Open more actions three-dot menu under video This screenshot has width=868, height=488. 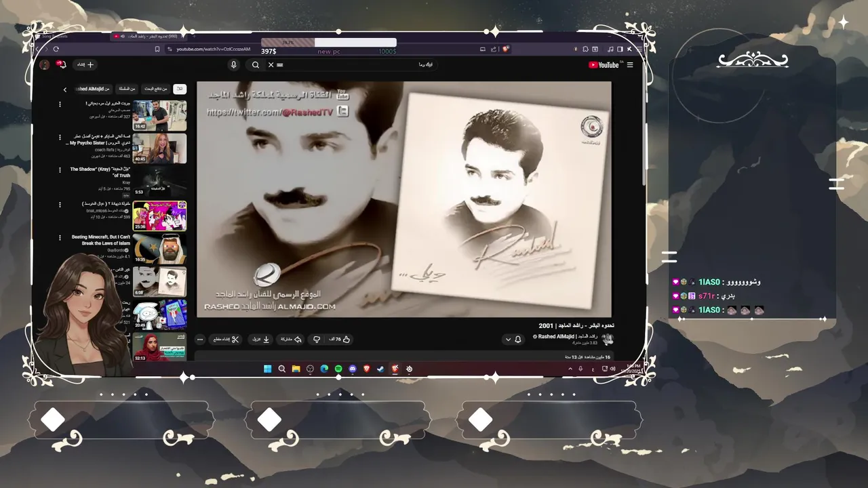[x=200, y=339]
